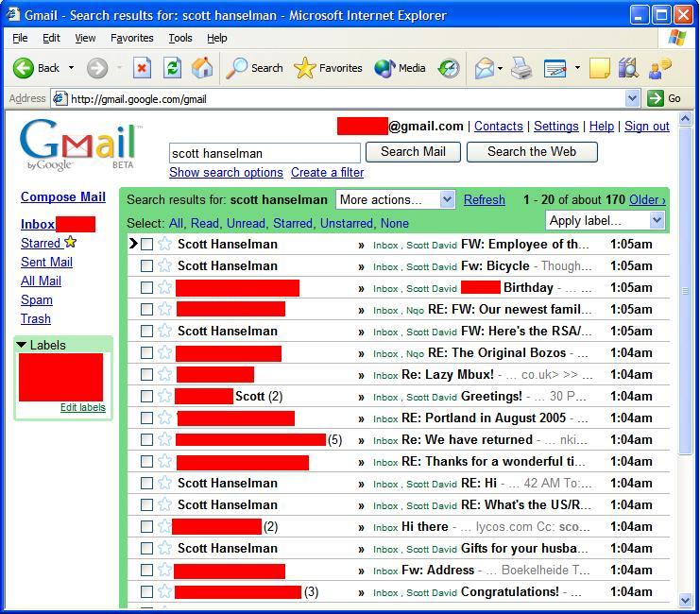Open Favorites star in toolbar
Screen dimensions: 700x614
click(304, 68)
